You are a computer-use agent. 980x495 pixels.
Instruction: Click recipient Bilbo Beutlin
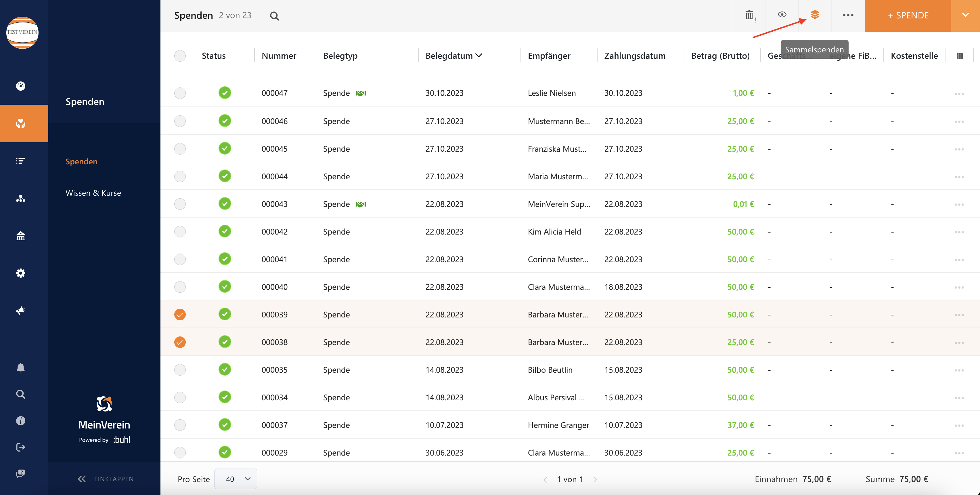[550, 370]
